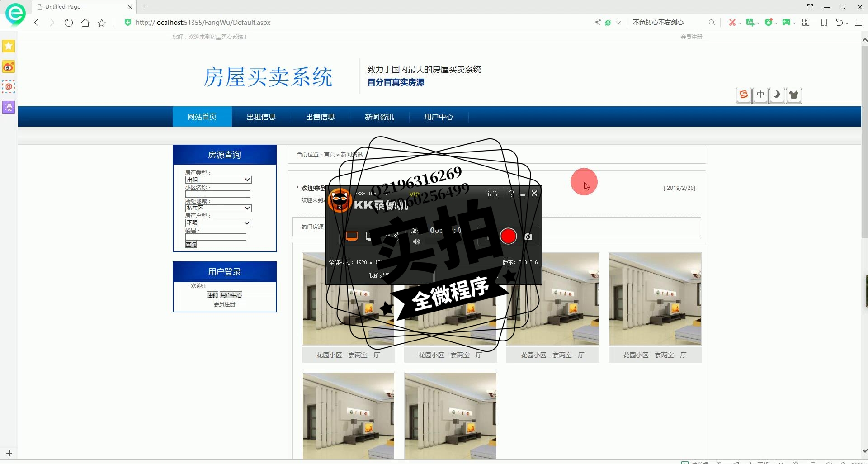Click 会员注册 link under user login
The width and height of the screenshot is (868, 464).
[x=225, y=304]
